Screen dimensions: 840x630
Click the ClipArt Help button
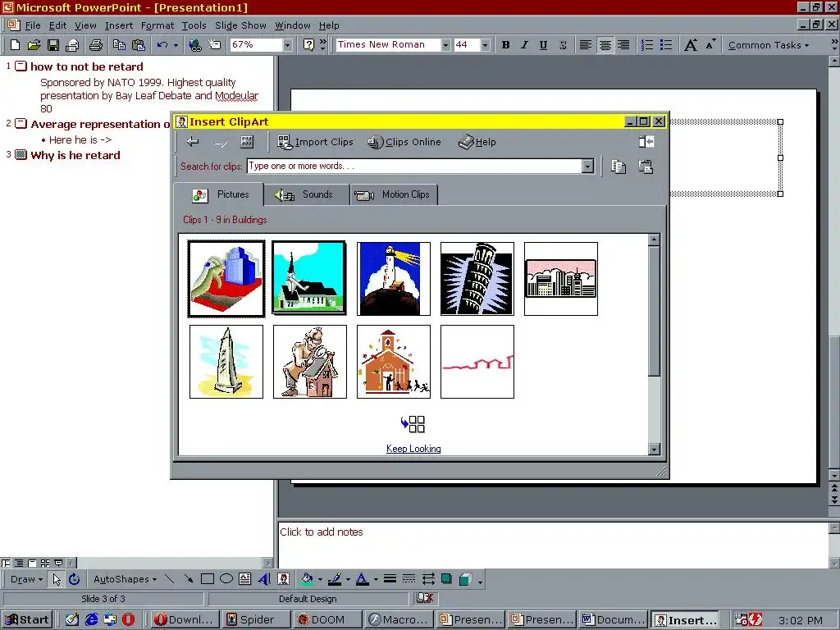coord(478,142)
